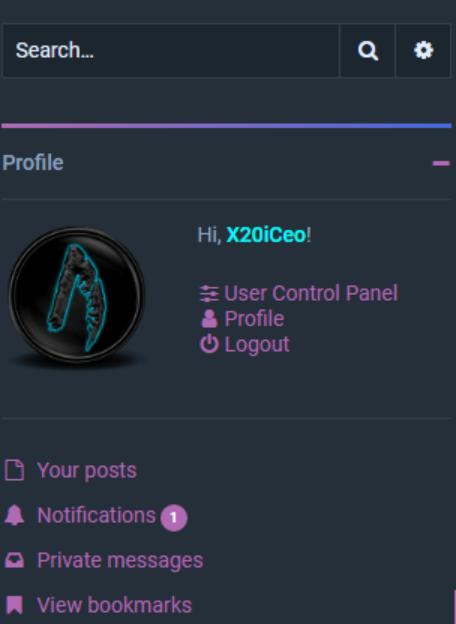Open the Notifications link
This screenshot has width=456, height=624.
click(x=96, y=515)
